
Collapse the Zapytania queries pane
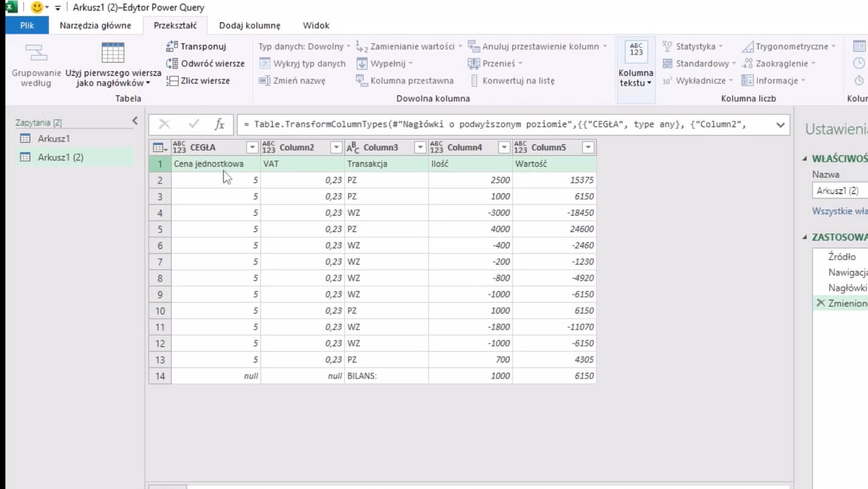coord(135,122)
